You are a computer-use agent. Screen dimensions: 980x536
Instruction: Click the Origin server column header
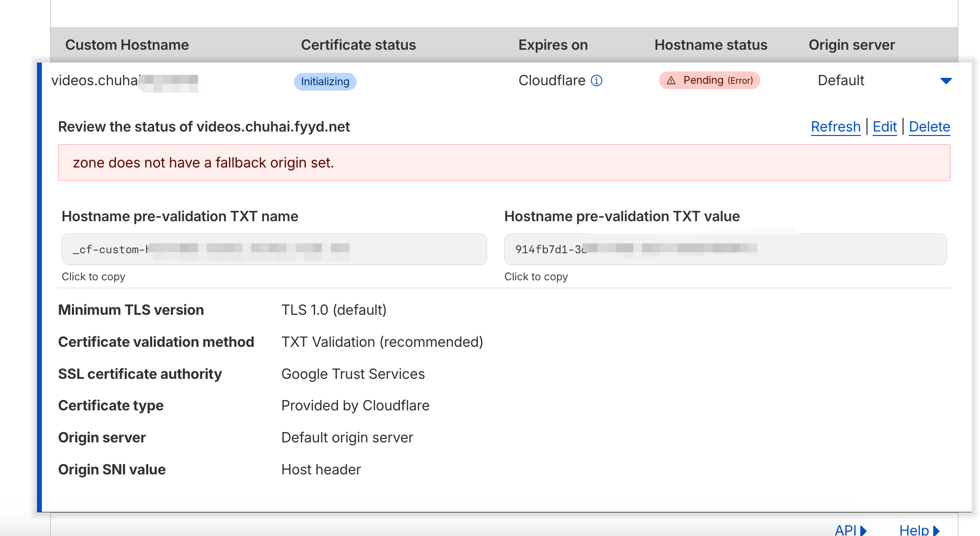pos(852,45)
